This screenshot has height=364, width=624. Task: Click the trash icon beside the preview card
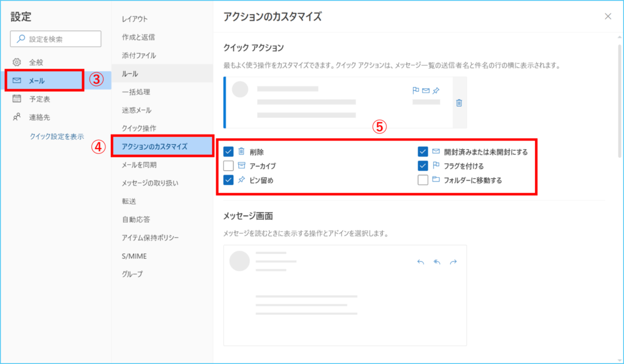point(459,103)
